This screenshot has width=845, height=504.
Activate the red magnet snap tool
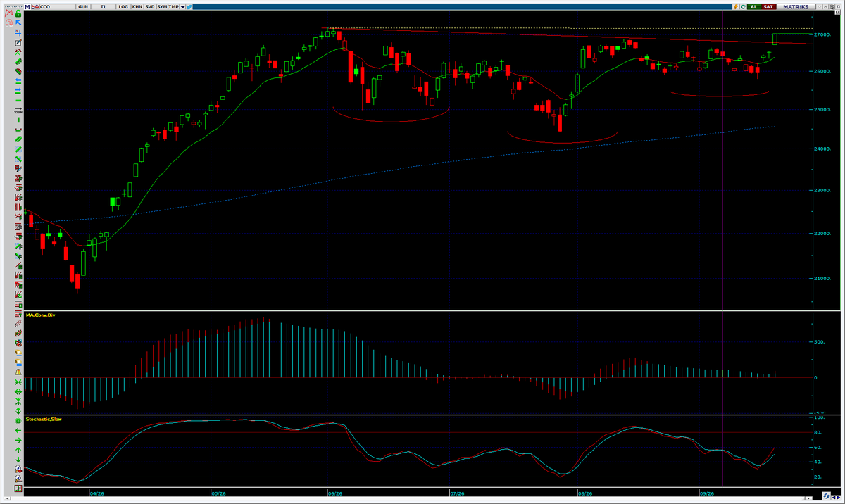[8, 23]
